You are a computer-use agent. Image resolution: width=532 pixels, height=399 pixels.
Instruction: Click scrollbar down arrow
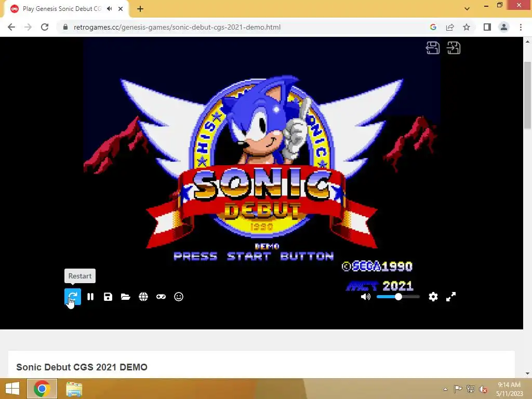[x=527, y=373]
